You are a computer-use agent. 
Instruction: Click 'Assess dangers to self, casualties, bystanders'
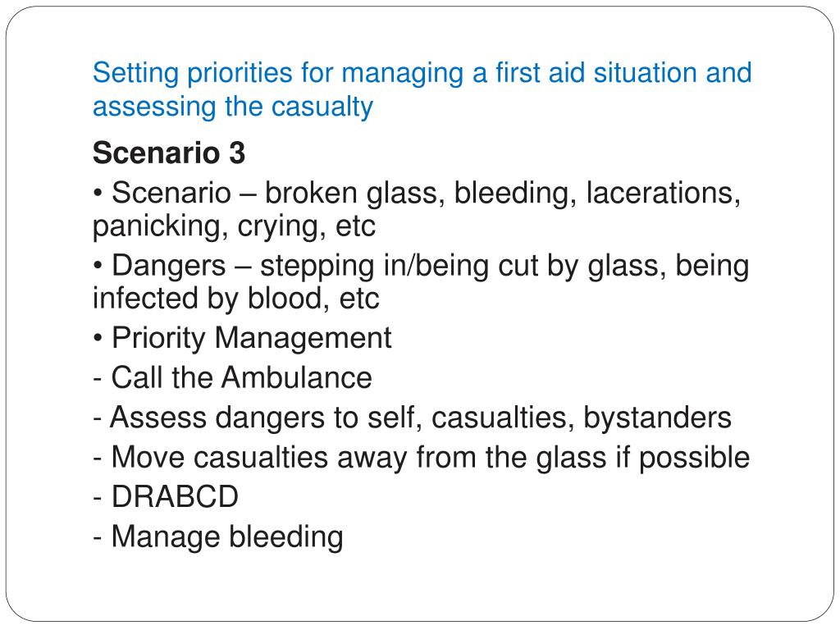point(412,418)
